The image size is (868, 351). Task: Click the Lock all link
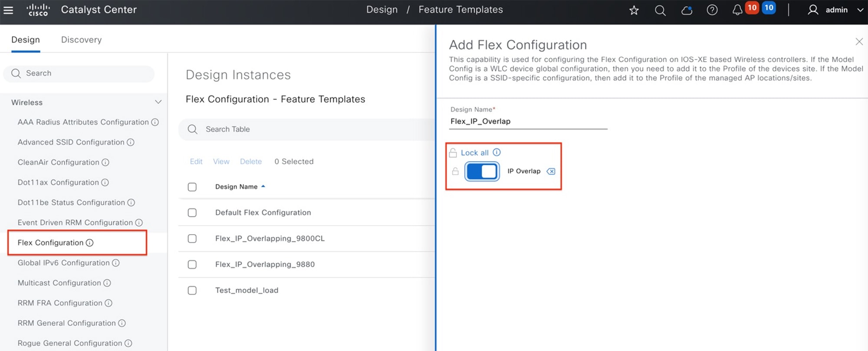point(474,152)
